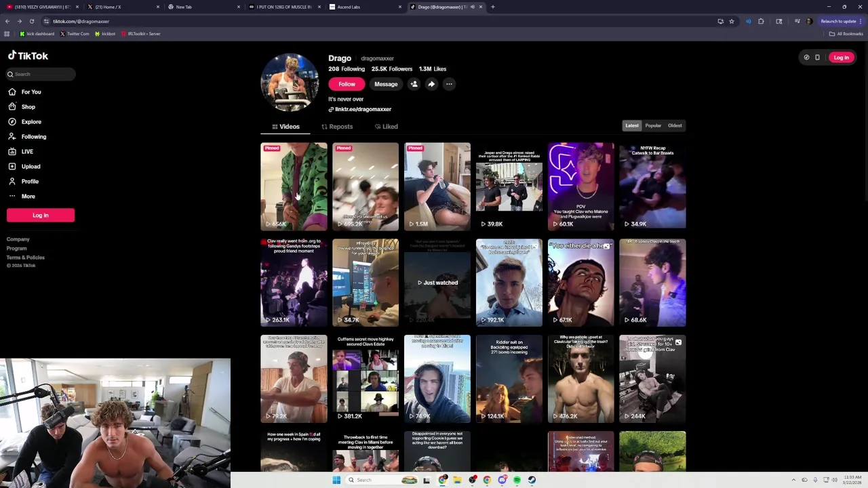Switch to the Videos tab
This screenshot has height=488, width=868.
tap(285, 127)
